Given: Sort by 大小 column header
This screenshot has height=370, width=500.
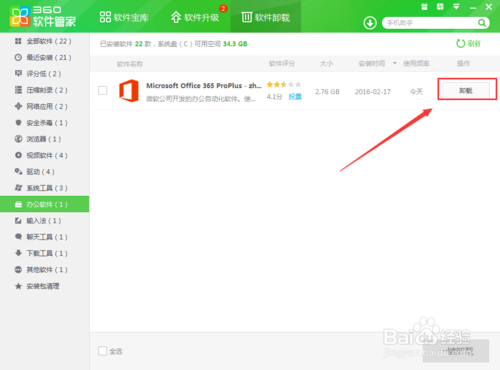Looking at the screenshot, I should pyautogui.click(x=326, y=63).
